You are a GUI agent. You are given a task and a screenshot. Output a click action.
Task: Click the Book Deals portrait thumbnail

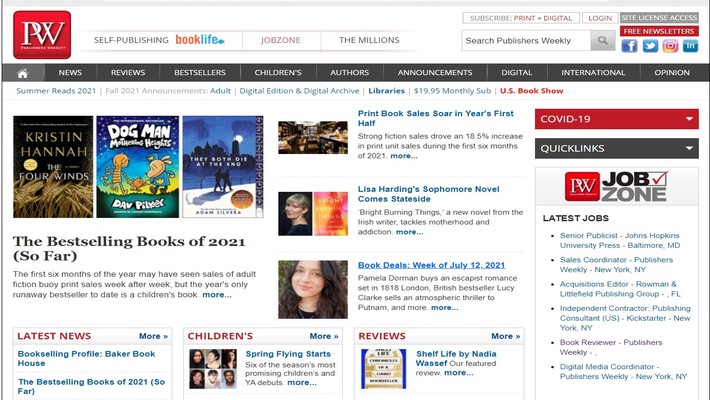click(313, 289)
